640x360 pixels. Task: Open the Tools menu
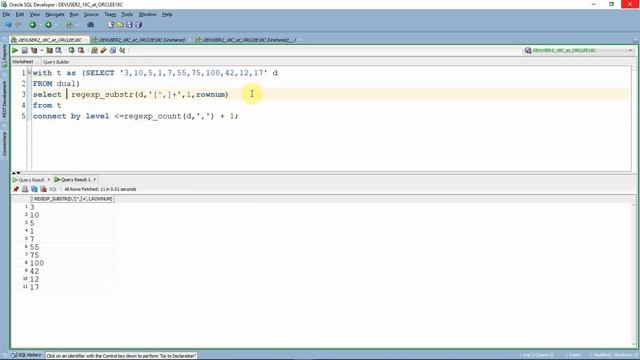pos(127,14)
